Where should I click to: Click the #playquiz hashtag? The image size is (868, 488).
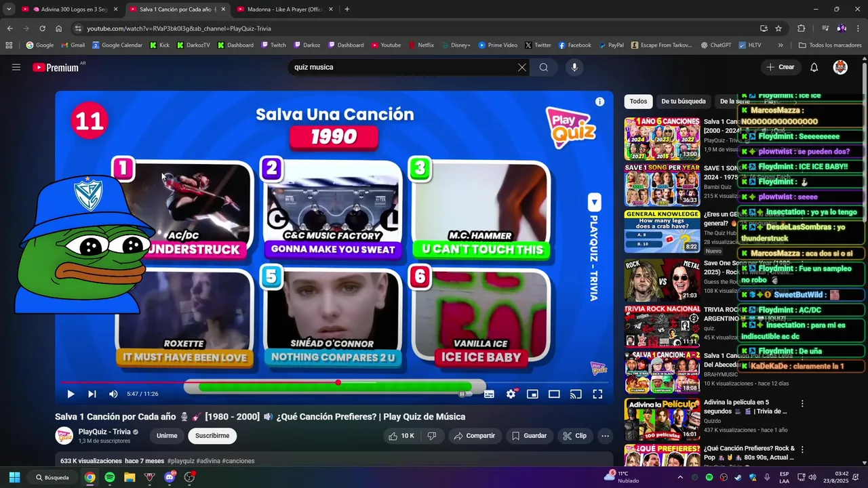[x=181, y=461]
